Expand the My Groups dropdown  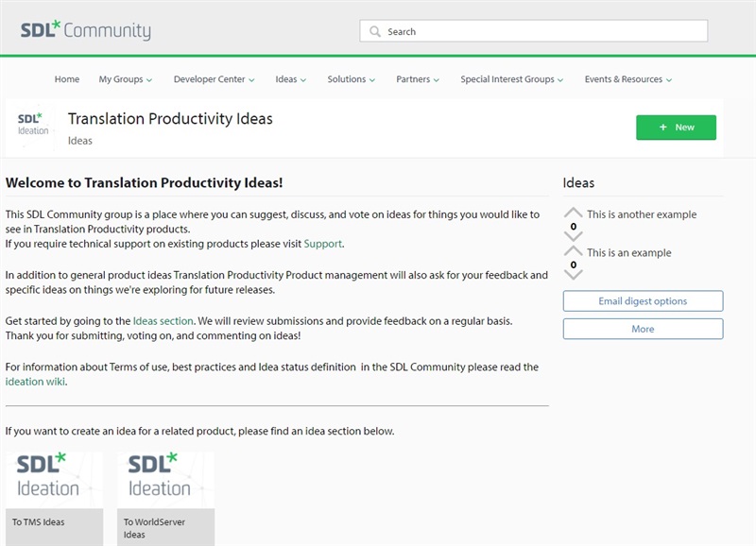point(126,79)
